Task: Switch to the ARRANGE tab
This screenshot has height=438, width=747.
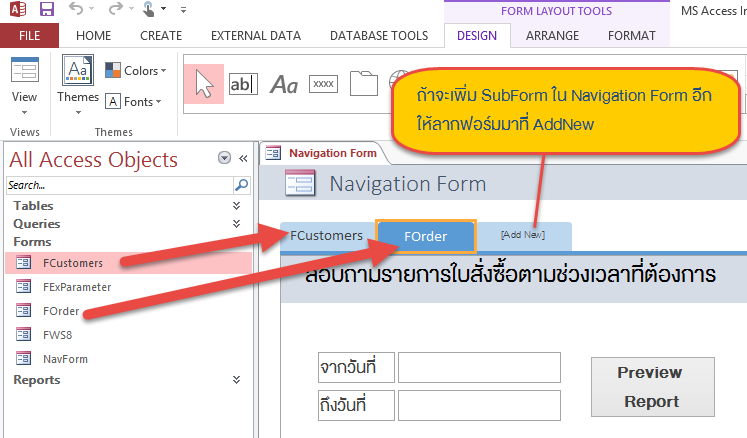Action: click(552, 36)
